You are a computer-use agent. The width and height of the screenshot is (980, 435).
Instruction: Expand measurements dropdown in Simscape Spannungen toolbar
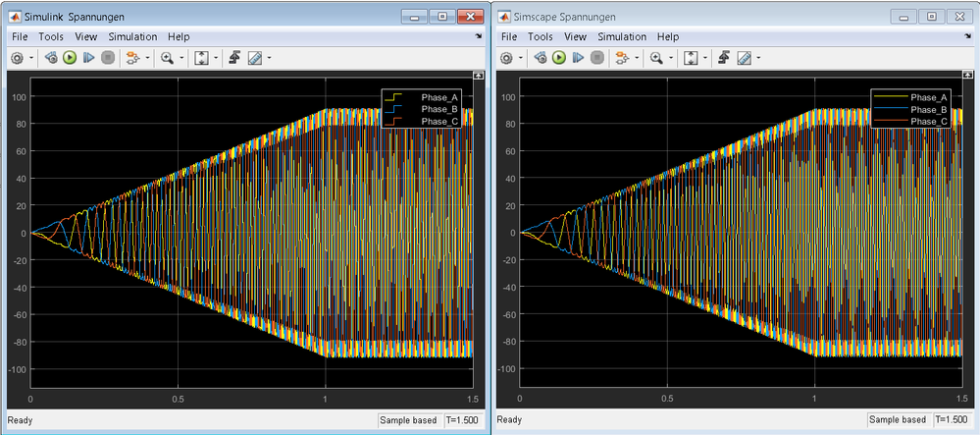click(758, 58)
